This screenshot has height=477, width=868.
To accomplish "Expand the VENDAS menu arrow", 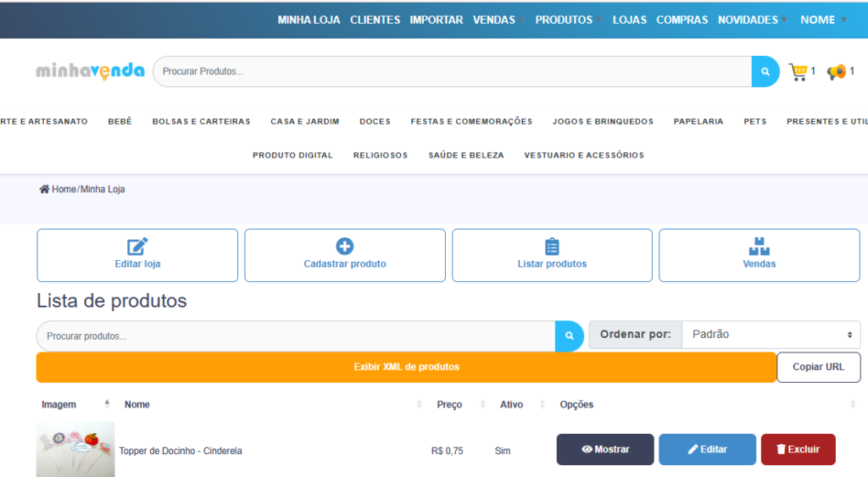I will (520, 20).
